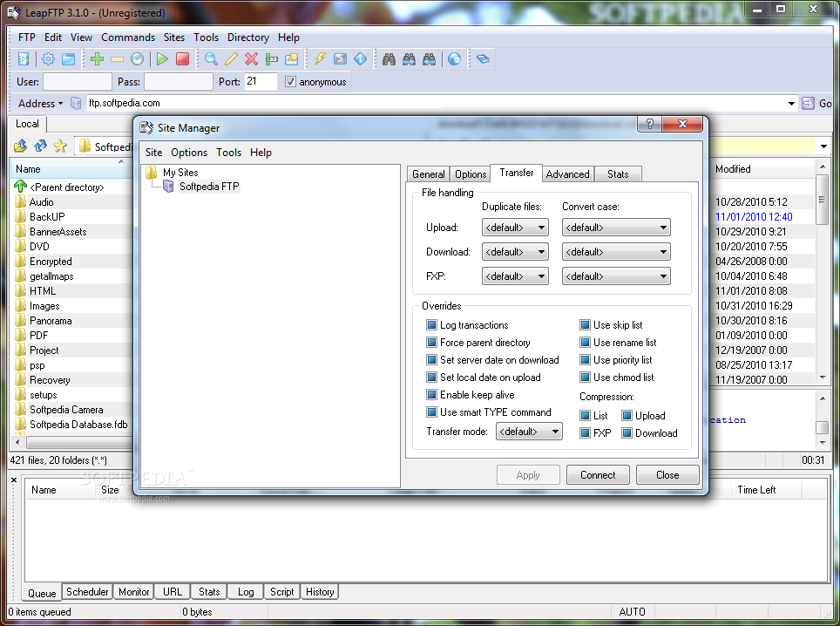Toggle the anonymous login checkbox

click(290, 82)
